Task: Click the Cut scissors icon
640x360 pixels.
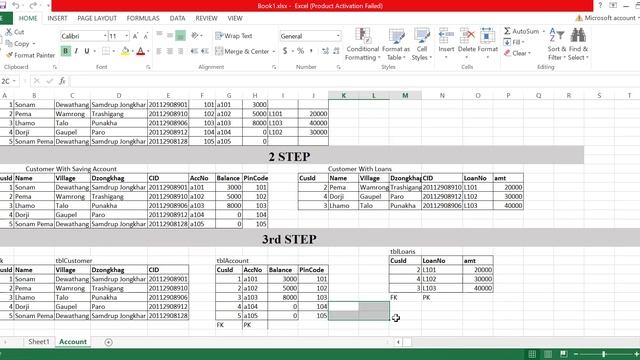Action: coord(9,32)
